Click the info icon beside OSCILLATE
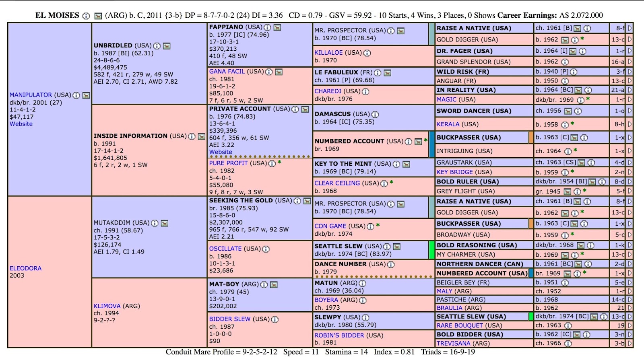The height and width of the screenshot is (360, 644). tap(266, 249)
